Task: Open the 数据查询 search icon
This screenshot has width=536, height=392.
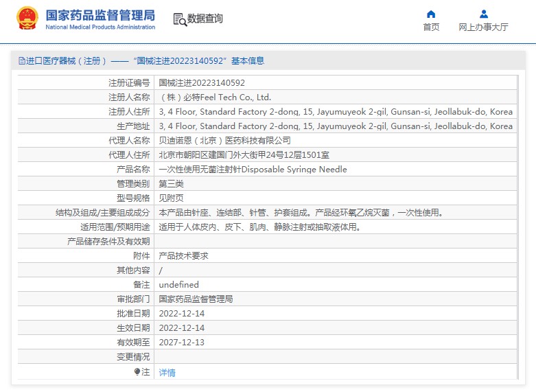Action: [180, 19]
